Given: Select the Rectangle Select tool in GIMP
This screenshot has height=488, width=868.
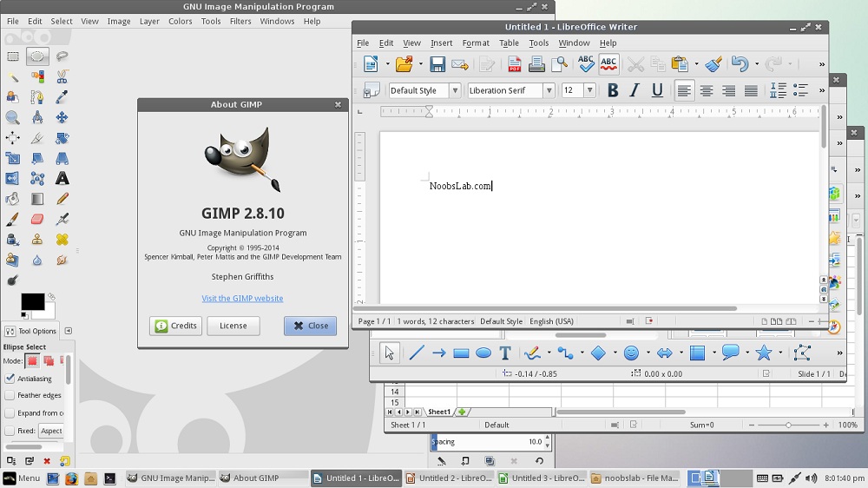Looking at the screenshot, I should coord(13,56).
